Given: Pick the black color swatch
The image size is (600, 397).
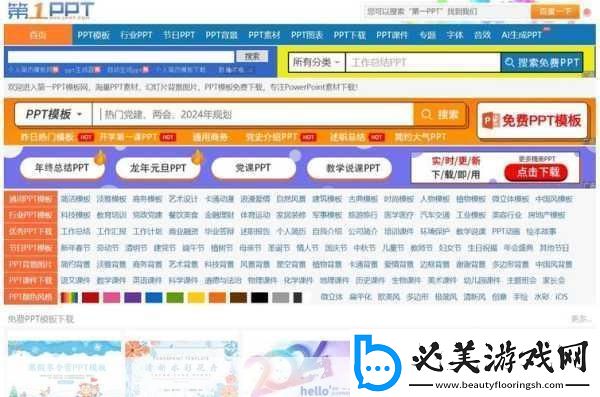Looking at the screenshot, I should point(259,297).
